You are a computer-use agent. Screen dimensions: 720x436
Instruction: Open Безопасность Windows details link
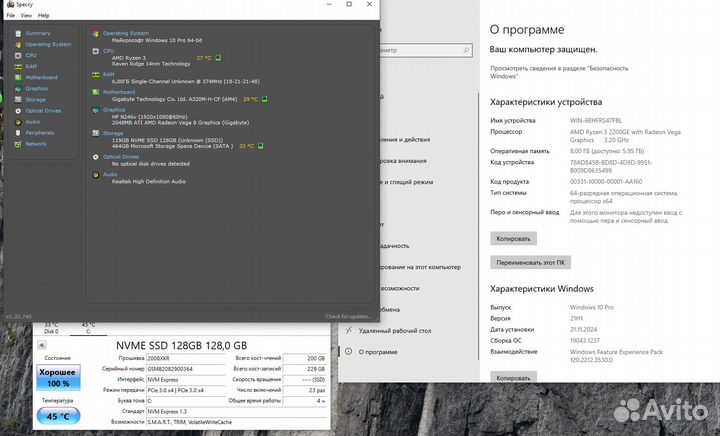coord(559,72)
